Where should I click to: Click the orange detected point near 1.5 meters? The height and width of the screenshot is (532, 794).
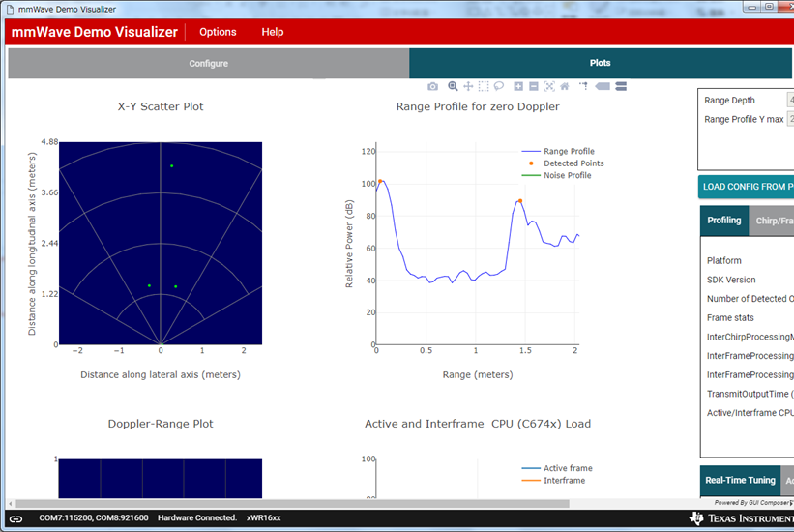pos(520,201)
